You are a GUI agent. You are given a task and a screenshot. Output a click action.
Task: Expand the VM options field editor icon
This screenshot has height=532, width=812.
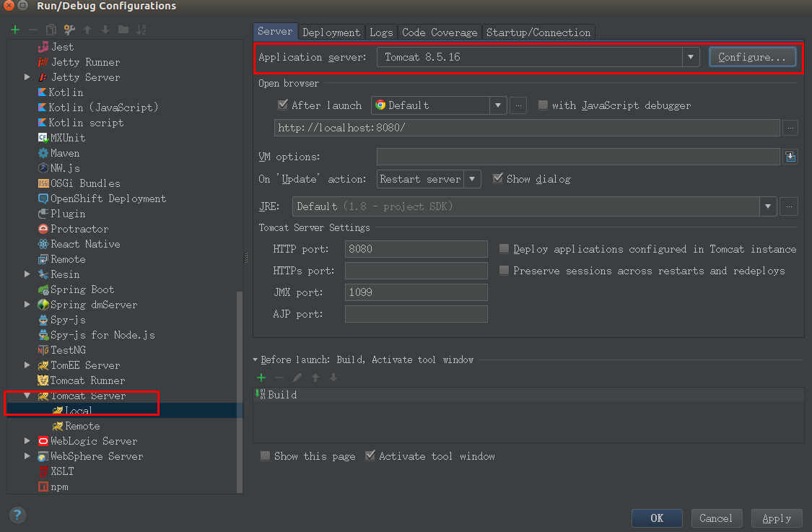[x=790, y=157]
